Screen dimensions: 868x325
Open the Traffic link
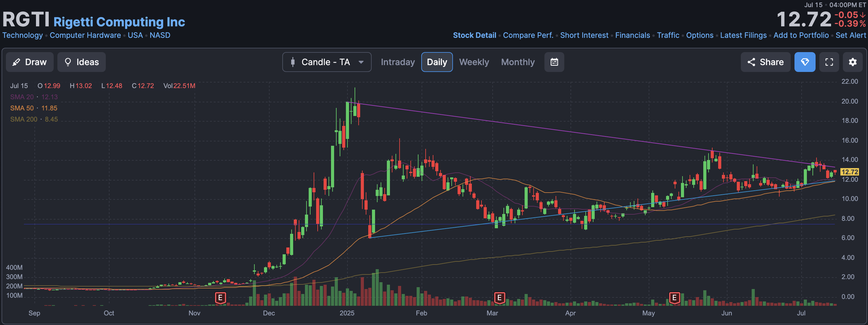coord(668,35)
